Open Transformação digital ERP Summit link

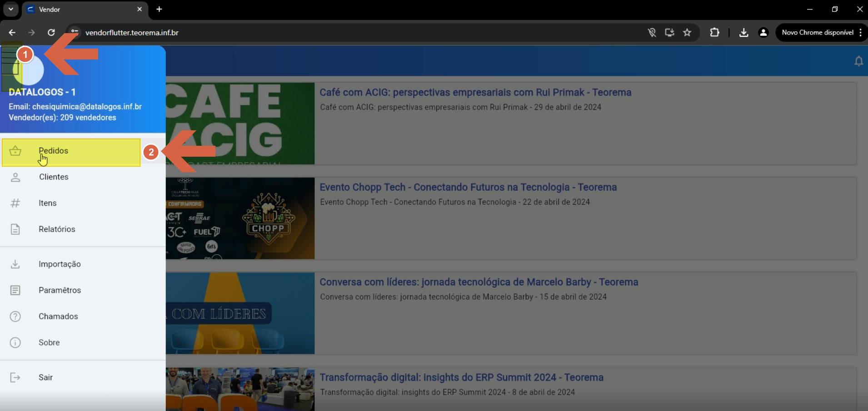(x=461, y=377)
